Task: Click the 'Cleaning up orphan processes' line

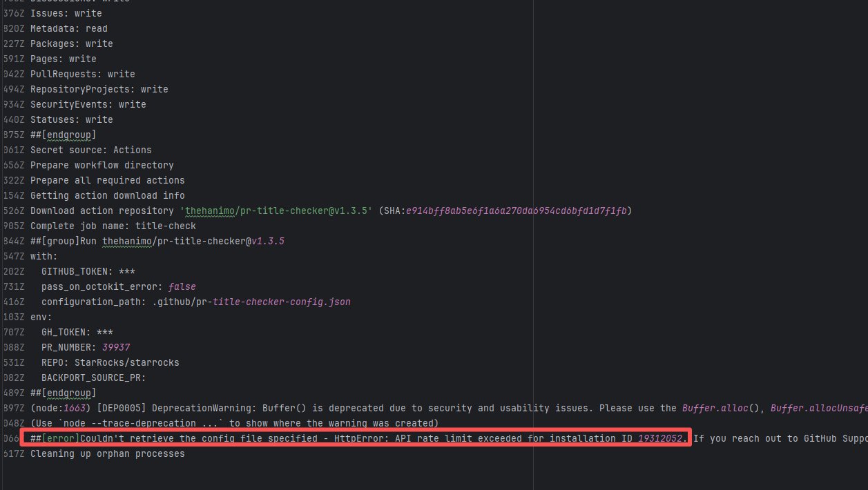Action: 107,454
